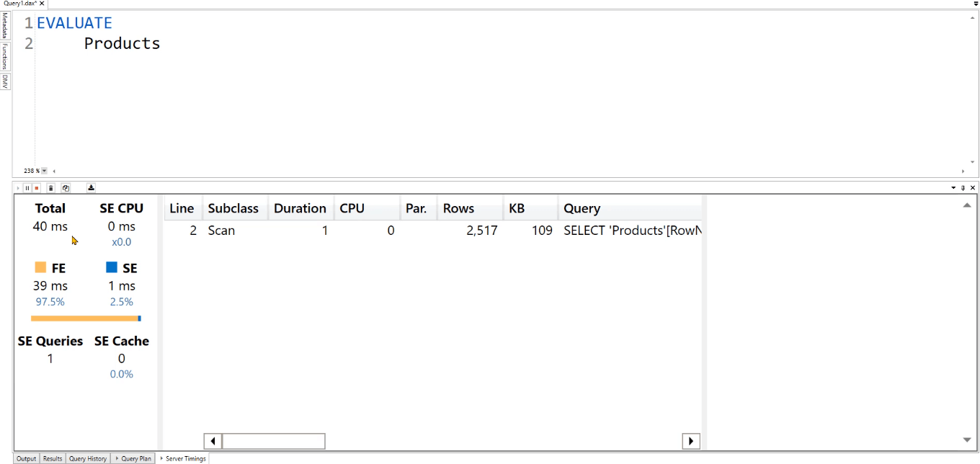
Task: Pin the Server Timings panel
Action: pyautogui.click(x=963, y=188)
